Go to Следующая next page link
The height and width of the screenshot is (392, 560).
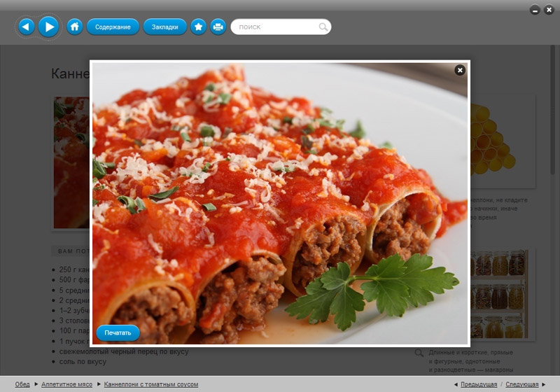[522, 384]
